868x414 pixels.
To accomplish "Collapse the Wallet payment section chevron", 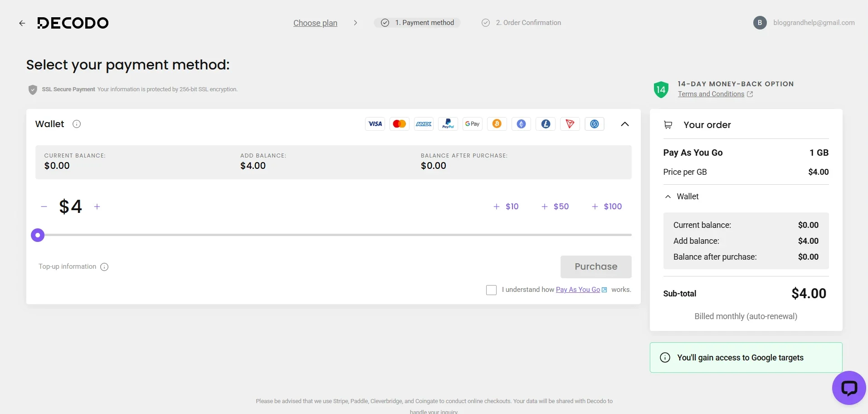I will (625, 124).
